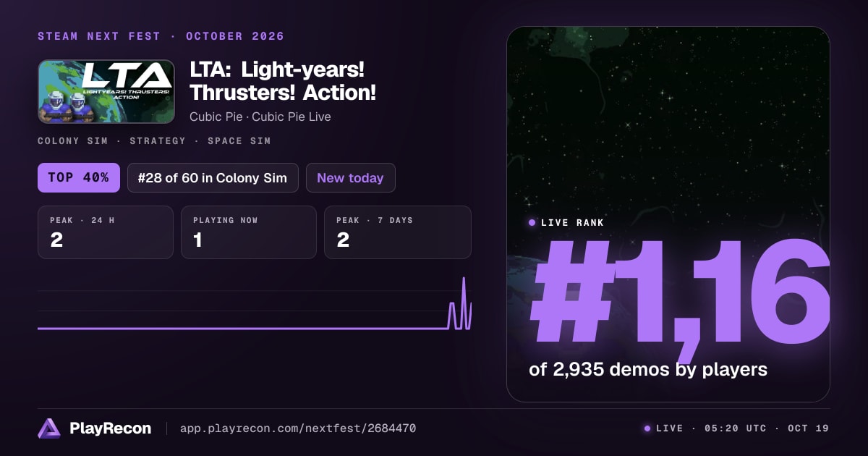Select the #28 of 60 in Colony Sim badge
868x456 pixels.
(213, 177)
